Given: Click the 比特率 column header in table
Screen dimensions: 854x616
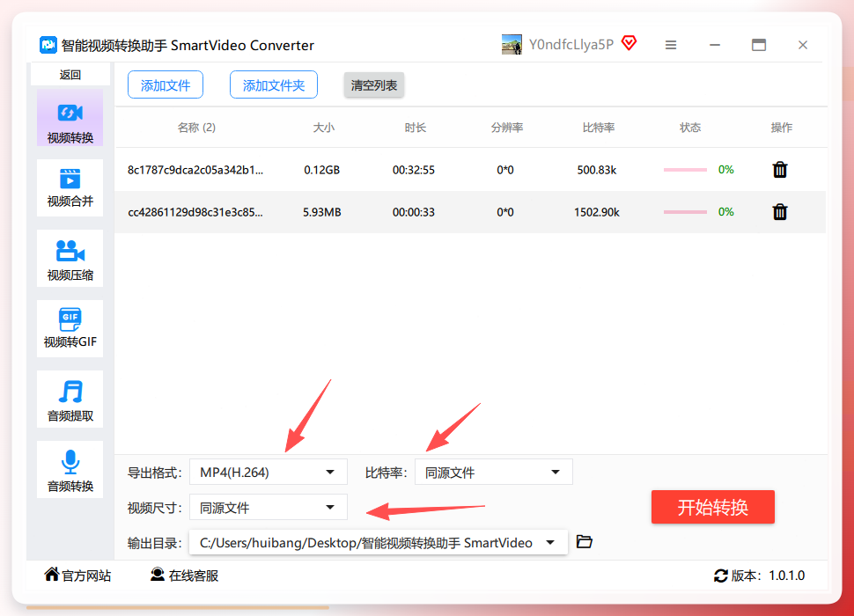Looking at the screenshot, I should click(599, 128).
